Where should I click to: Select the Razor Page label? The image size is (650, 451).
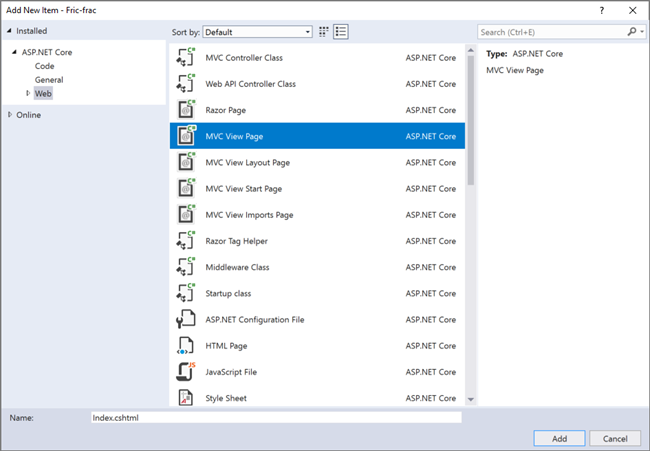(x=226, y=110)
